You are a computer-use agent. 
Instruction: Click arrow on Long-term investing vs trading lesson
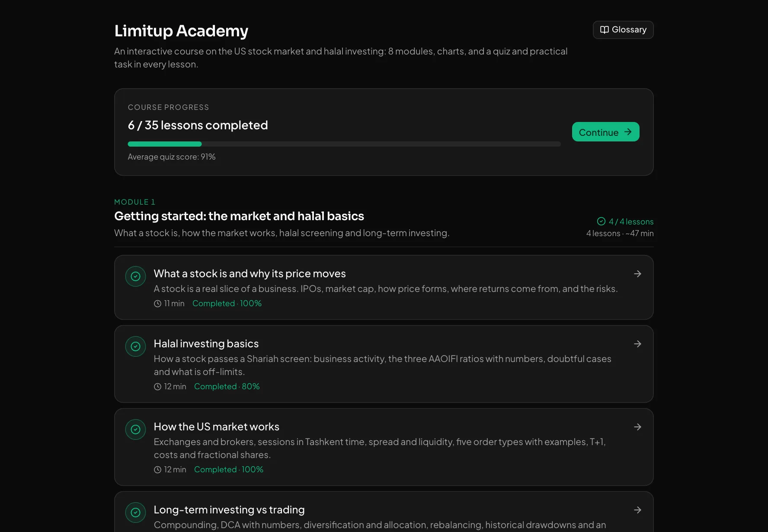pos(637,510)
